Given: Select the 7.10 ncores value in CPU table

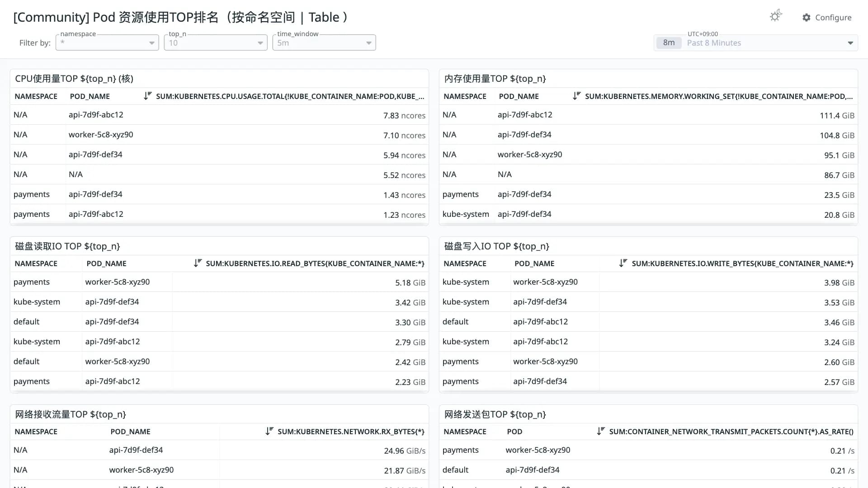Looking at the screenshot, I should click(404, 136).
